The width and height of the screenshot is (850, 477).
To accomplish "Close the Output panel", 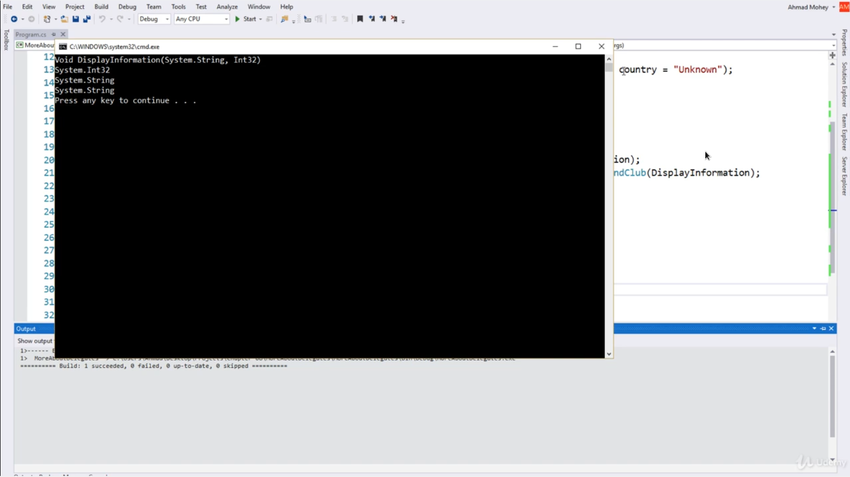I will tap(831, 328).
